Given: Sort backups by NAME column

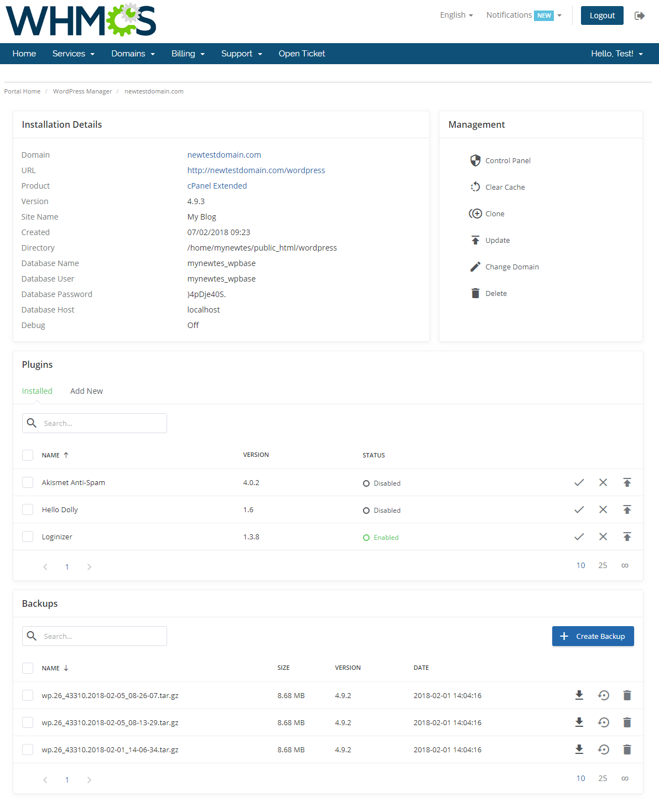Looking at the screenshot, I should [55, 668].
